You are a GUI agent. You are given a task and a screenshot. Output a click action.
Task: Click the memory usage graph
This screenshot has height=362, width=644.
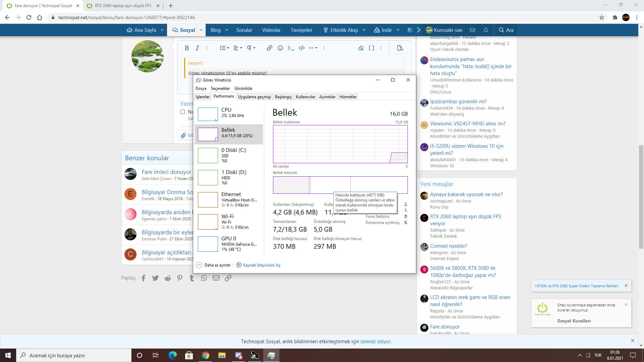[x=340, y=144]
